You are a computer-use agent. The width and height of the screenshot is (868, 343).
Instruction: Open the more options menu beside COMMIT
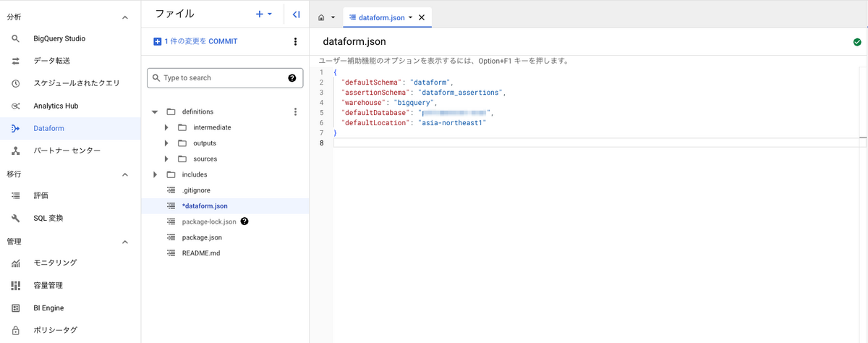295,42
